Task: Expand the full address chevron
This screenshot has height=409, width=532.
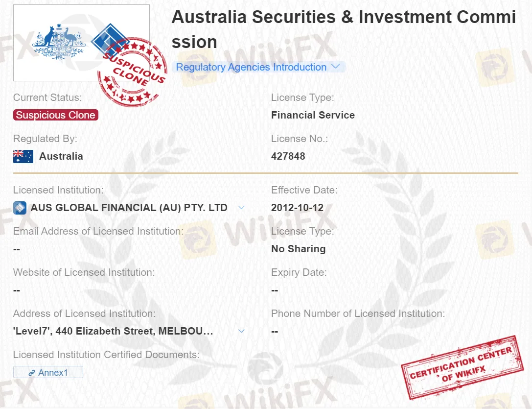Action: 241,331
